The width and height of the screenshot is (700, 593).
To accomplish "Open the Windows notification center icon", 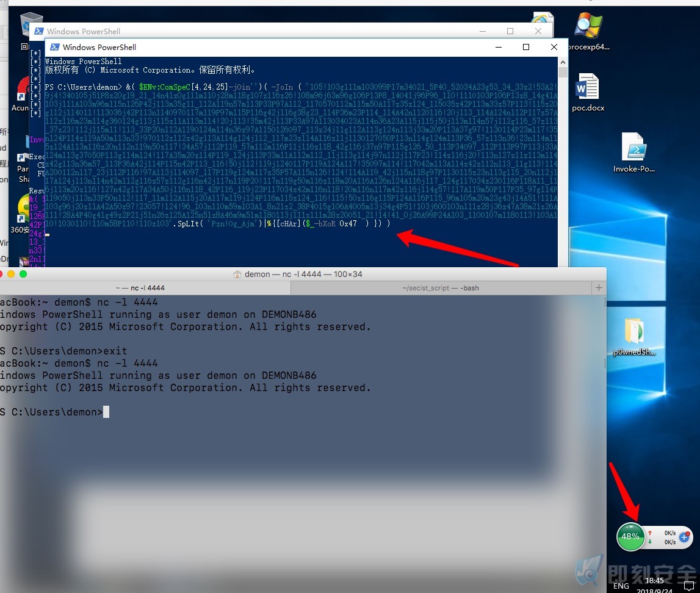I will (689, 586).
